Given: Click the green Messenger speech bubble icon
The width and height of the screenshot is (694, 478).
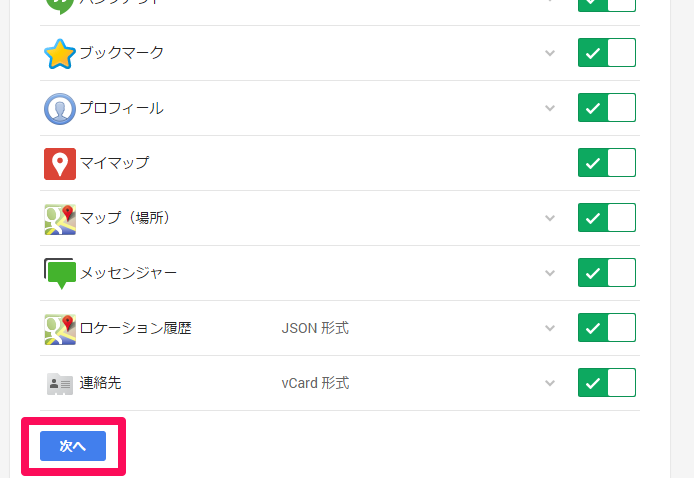Looking at the screenshot, I should (60, 273).
